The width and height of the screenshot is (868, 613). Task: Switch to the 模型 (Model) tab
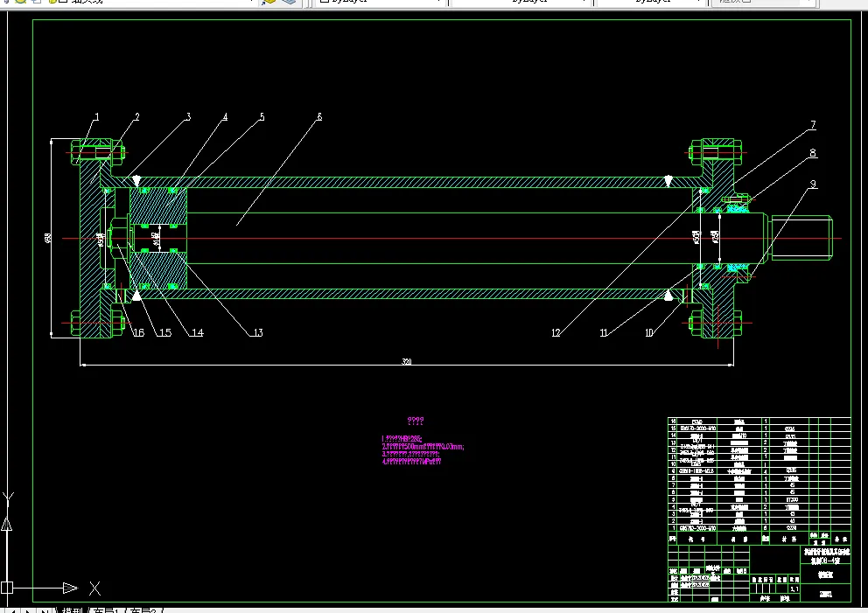tap(72, 610)
